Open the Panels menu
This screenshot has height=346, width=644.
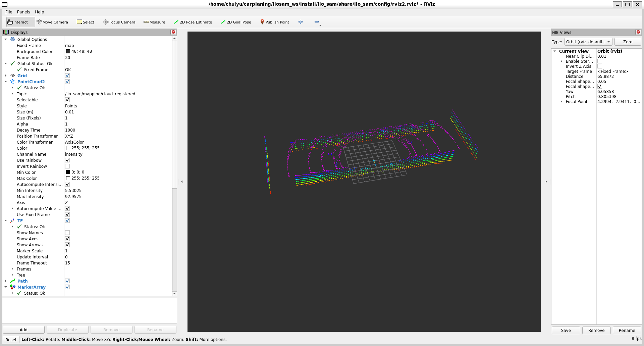23,12
